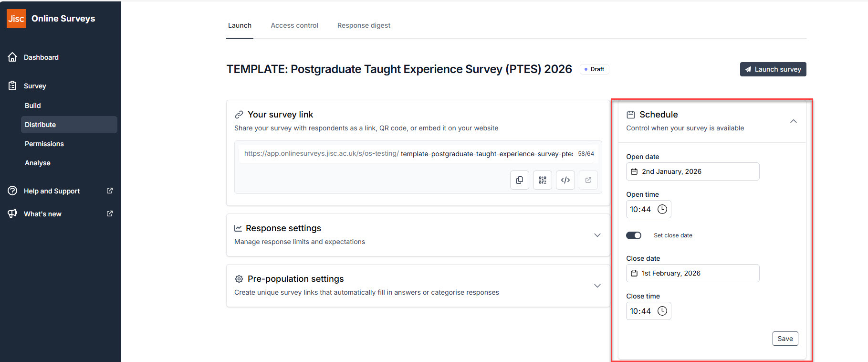Open the Open date picker
Image resolution: width=868 pixels, height=362 pixels.
(x=692, y=171)
